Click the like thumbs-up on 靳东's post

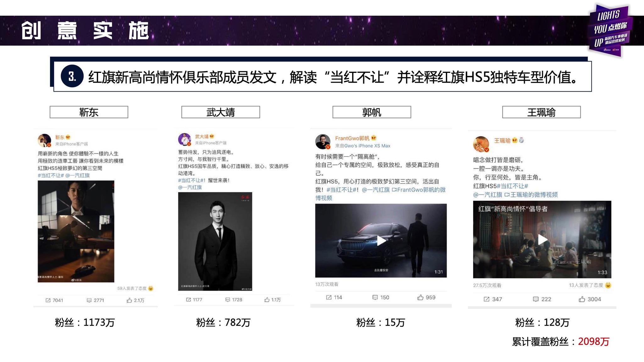[x=129, y=300]
